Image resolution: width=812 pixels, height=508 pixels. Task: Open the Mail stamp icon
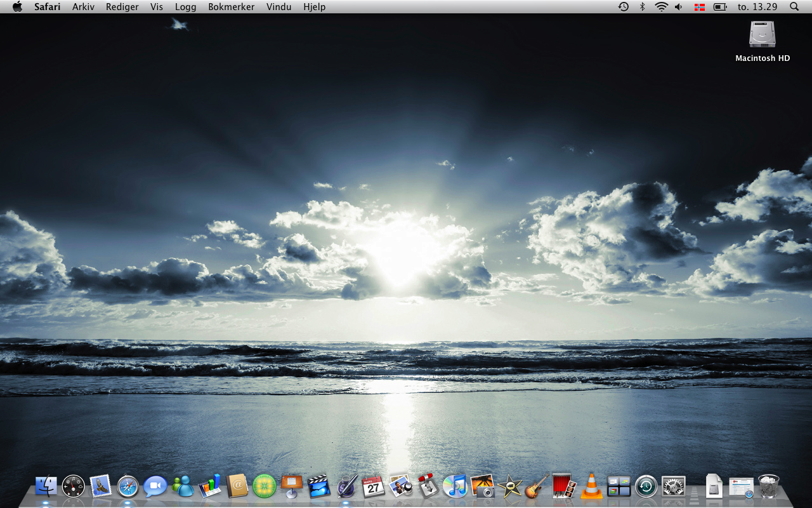click(x=100, y=486)
